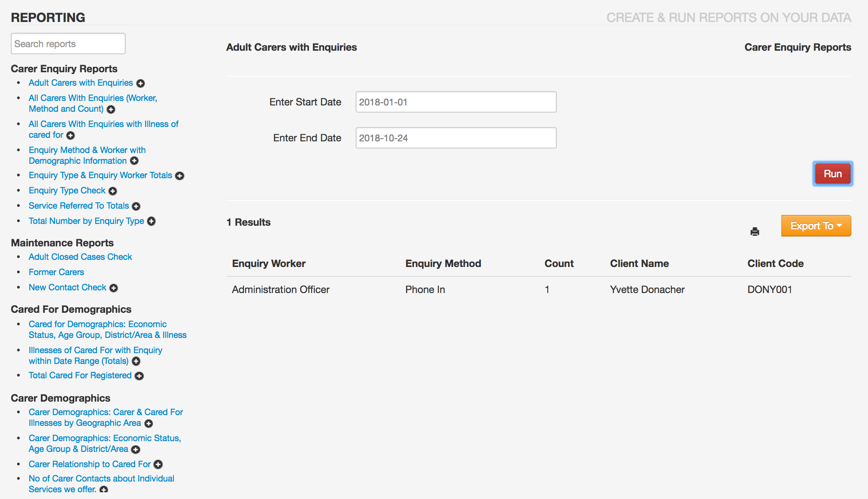868x499 pixels.
Task: Select the Adult Closed Cases Check report
Action: [x=80, y=257]
